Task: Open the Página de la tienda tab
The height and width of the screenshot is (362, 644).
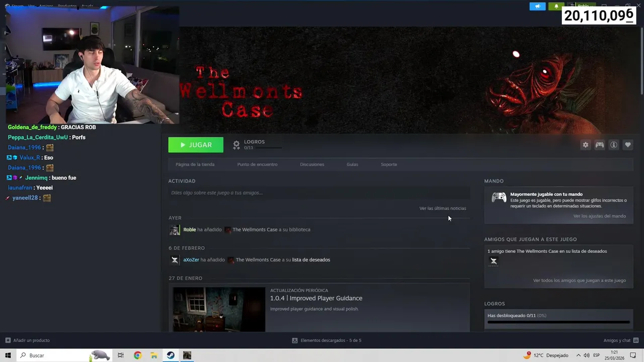Action: [x=195, y=164]
